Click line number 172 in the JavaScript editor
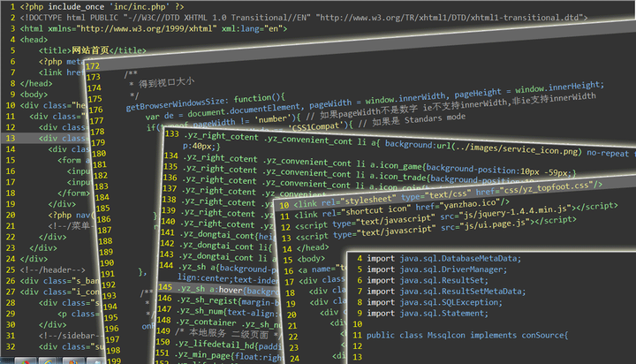The height and width of the screenshot is (364, 636). tap(93, 66)
